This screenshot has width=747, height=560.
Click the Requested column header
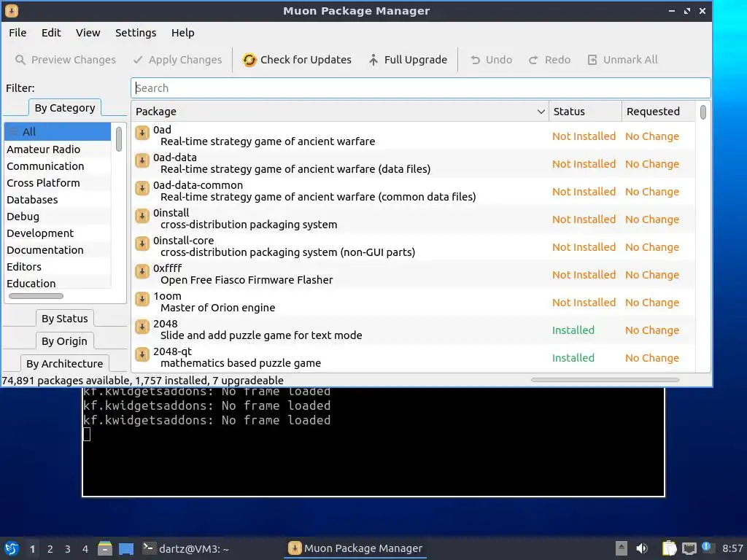click(x=659, y=112)
